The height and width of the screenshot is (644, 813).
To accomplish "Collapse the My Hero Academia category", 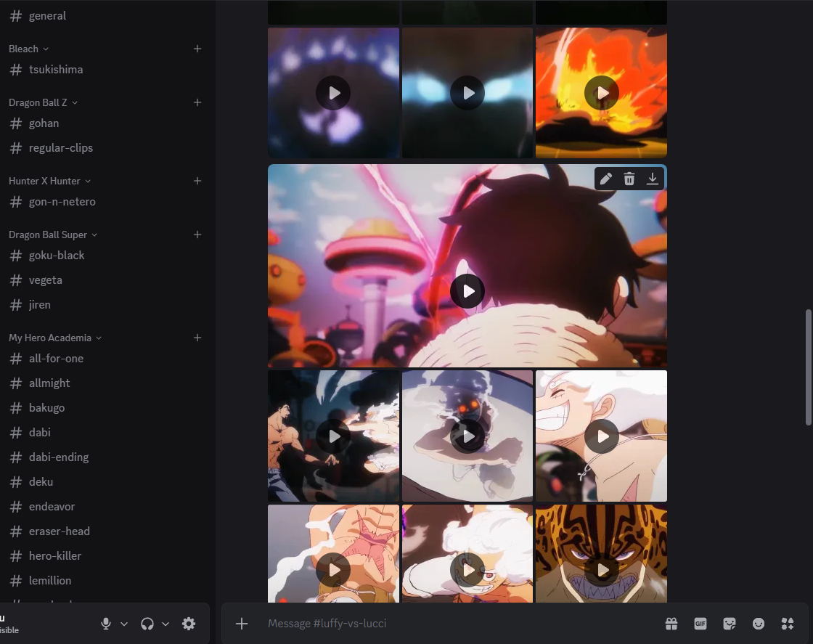I will coord(55,338).
